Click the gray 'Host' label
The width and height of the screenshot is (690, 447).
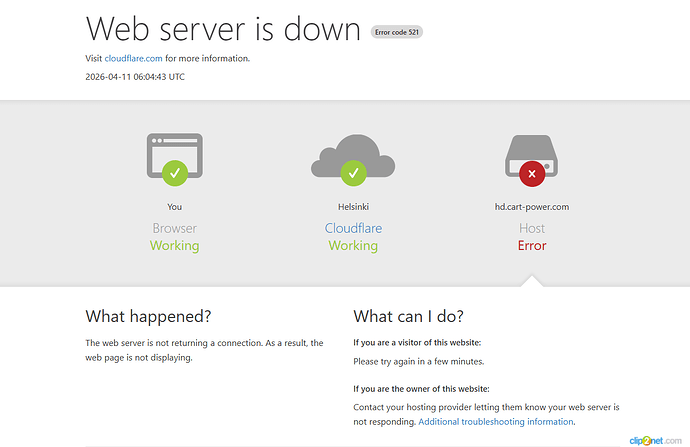(532, 228)
